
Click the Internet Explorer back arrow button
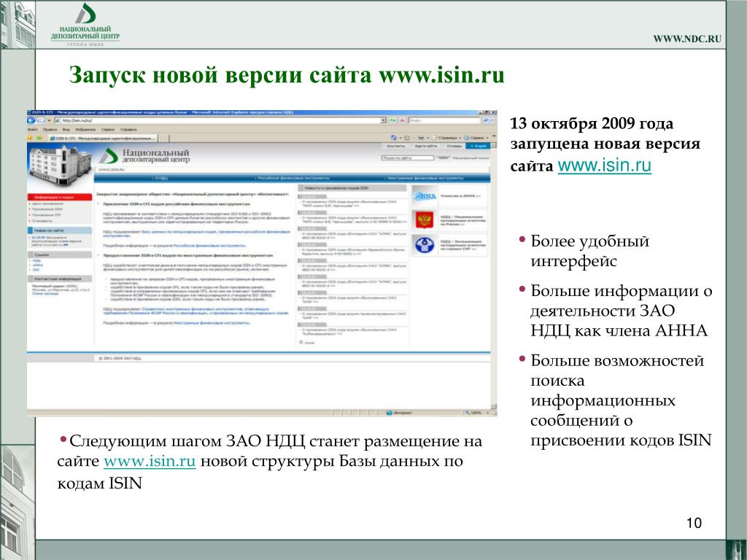pos(31,120)
